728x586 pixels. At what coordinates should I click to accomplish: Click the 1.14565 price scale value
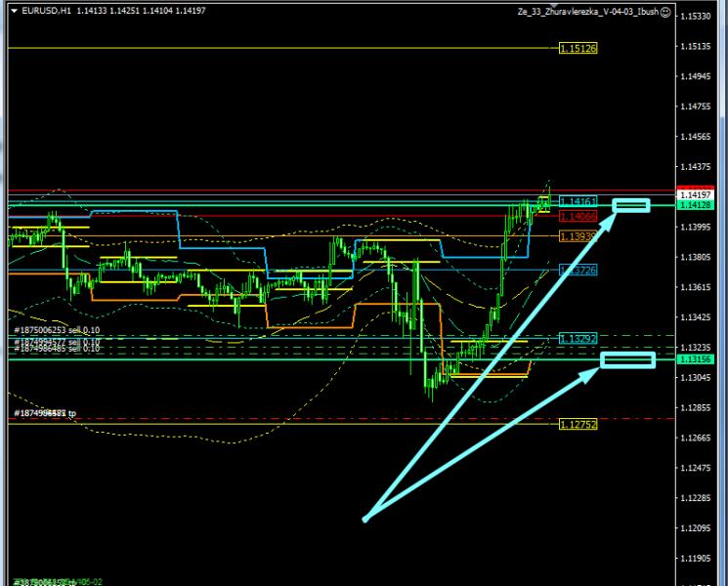[x=696, y=137]
